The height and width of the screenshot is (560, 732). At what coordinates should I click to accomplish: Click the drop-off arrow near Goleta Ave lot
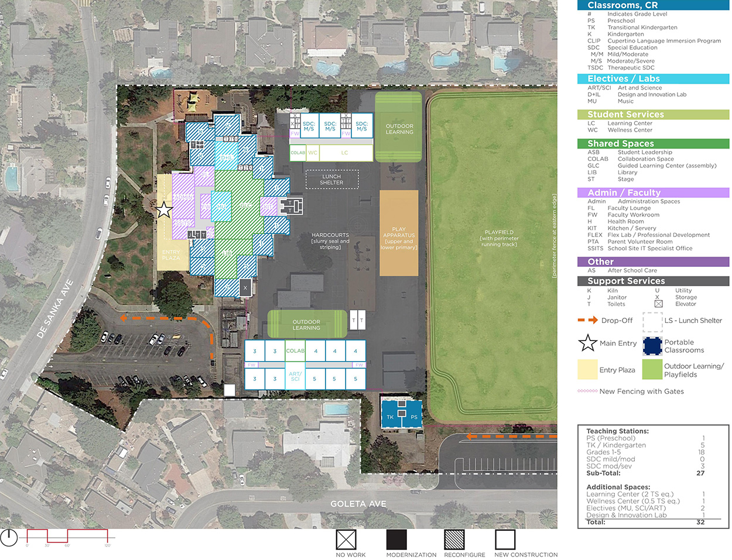tap(512, 436)
